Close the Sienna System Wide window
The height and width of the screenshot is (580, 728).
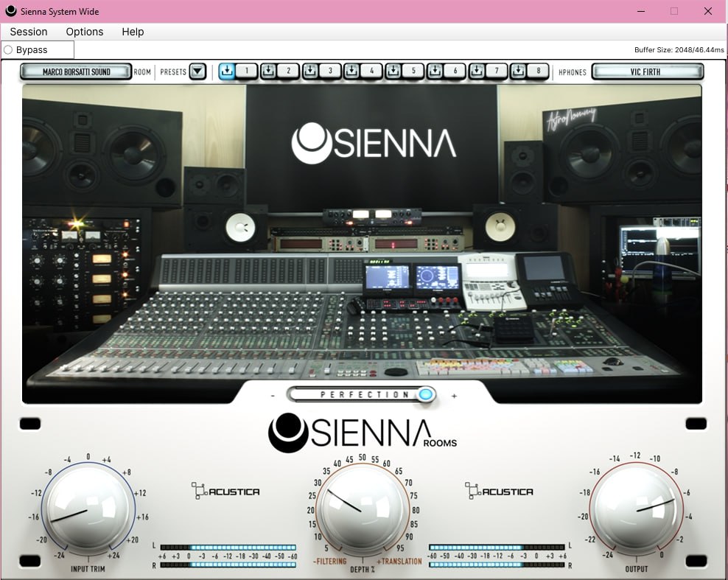point(707,11)
